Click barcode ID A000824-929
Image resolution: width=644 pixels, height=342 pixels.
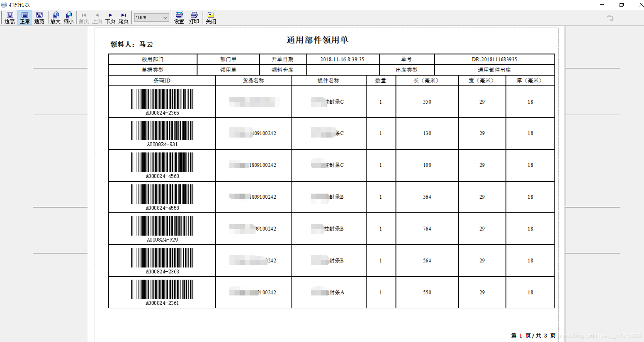click(162, 240)
